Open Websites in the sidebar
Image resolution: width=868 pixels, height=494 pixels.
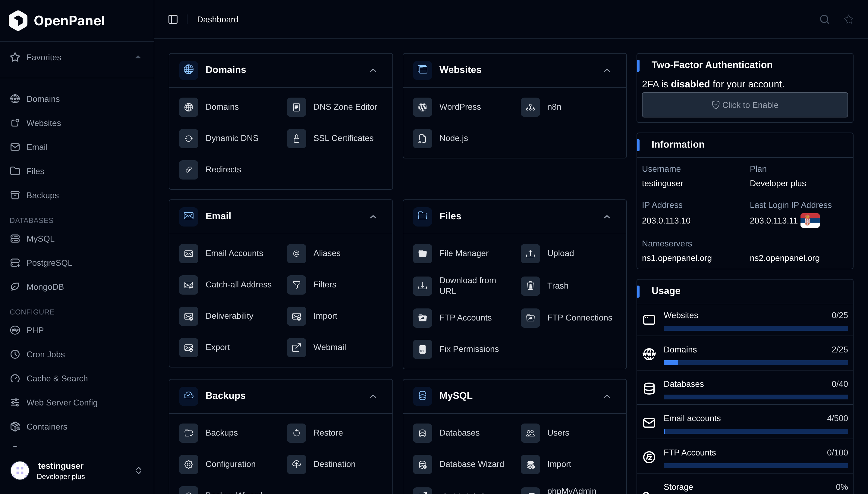77,123
